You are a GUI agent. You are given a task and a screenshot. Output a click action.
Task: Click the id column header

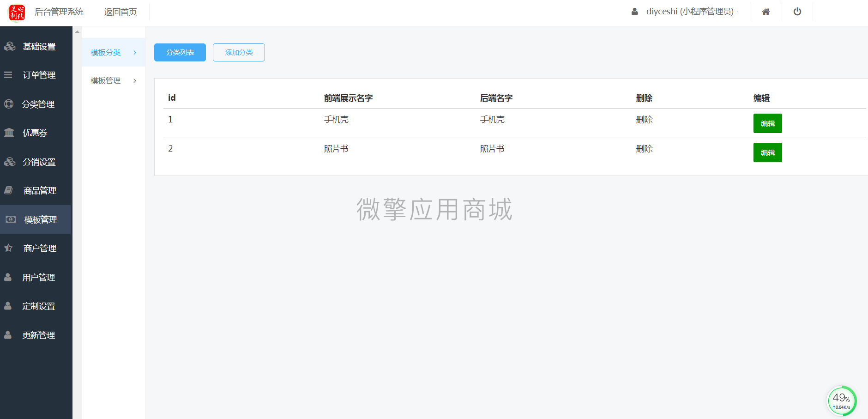[x=172, y=98]
